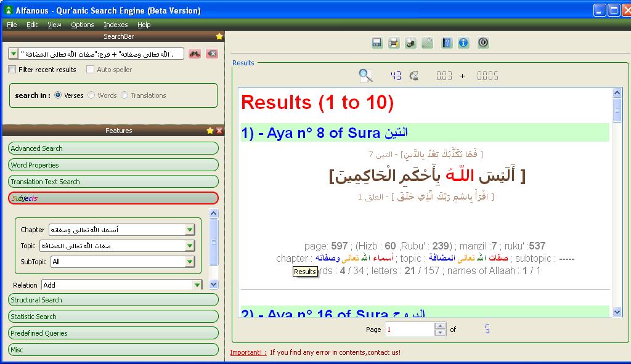Open the Options menu
This screenshot has height=364, width=631.
click(x=82, y=25)
